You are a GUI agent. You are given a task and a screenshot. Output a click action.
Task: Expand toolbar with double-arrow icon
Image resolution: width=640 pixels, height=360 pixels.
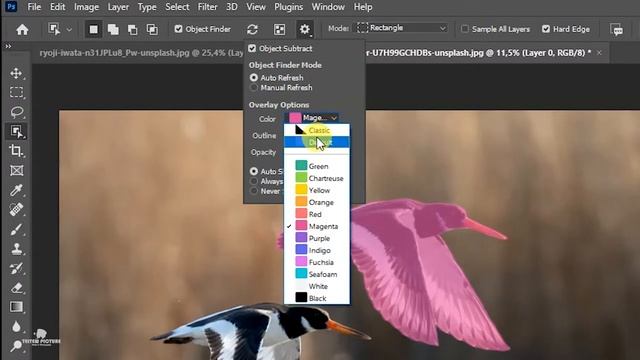point(8,46)
